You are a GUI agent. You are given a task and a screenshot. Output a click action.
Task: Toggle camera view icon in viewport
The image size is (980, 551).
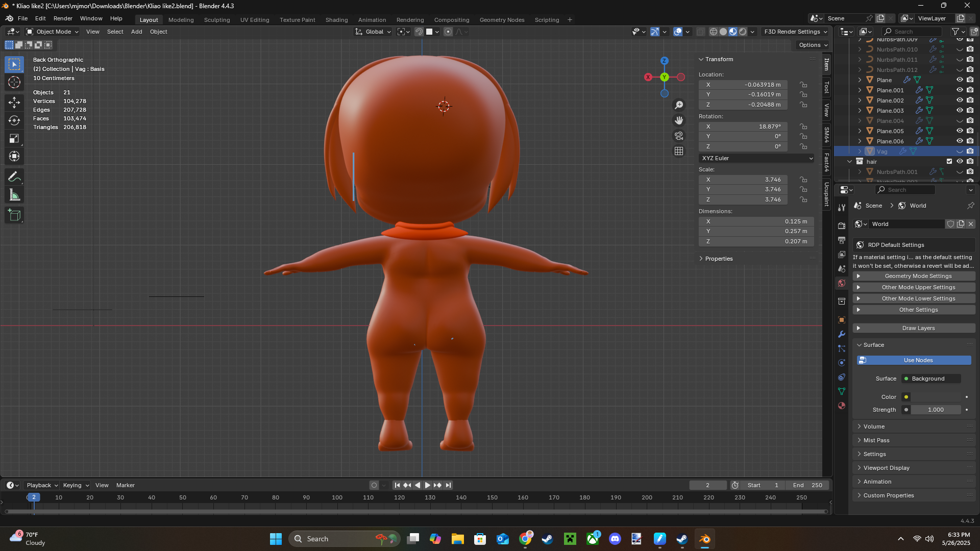pyautogui.click(x=679, y=136)
